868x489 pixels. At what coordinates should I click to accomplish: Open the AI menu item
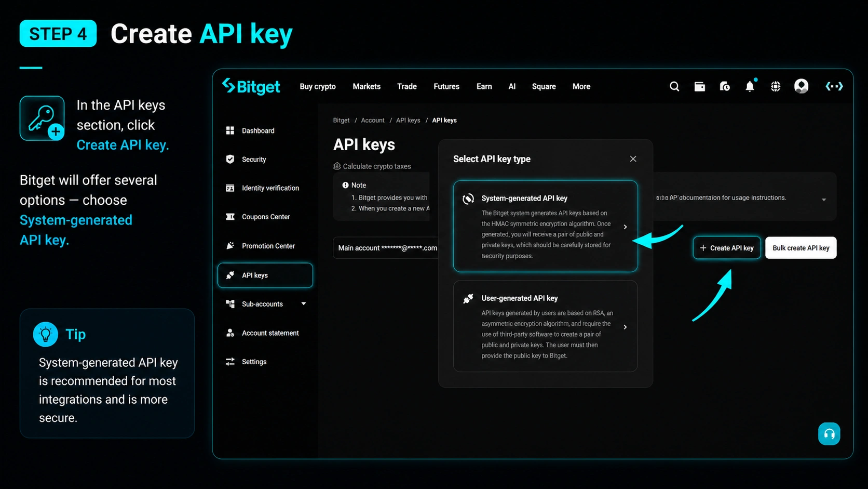tap(512, 87)
